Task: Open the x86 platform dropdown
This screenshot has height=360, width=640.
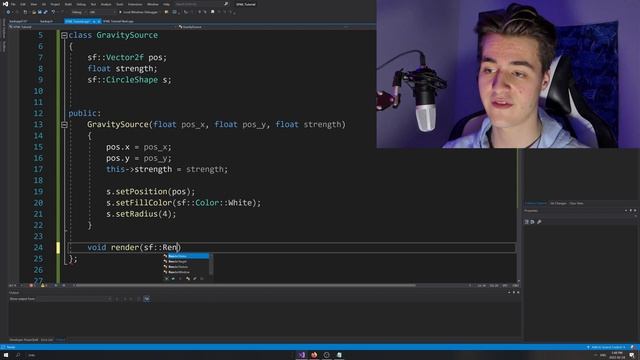Action: (x=102, y=12)
